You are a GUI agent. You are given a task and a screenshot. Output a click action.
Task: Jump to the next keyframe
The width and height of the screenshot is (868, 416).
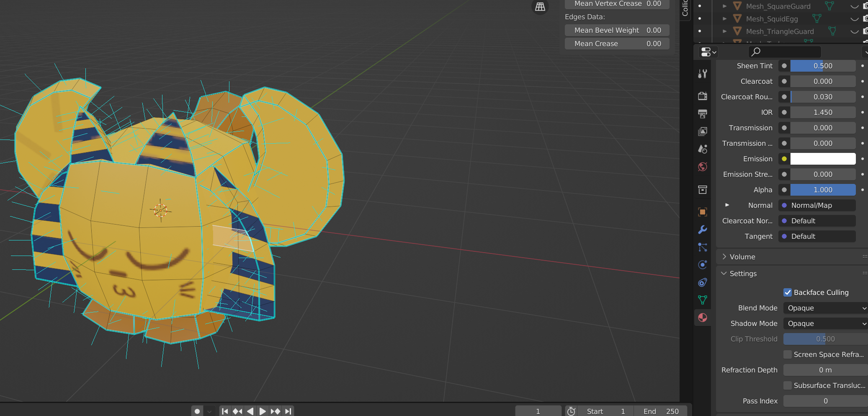[x=275, y=411]
